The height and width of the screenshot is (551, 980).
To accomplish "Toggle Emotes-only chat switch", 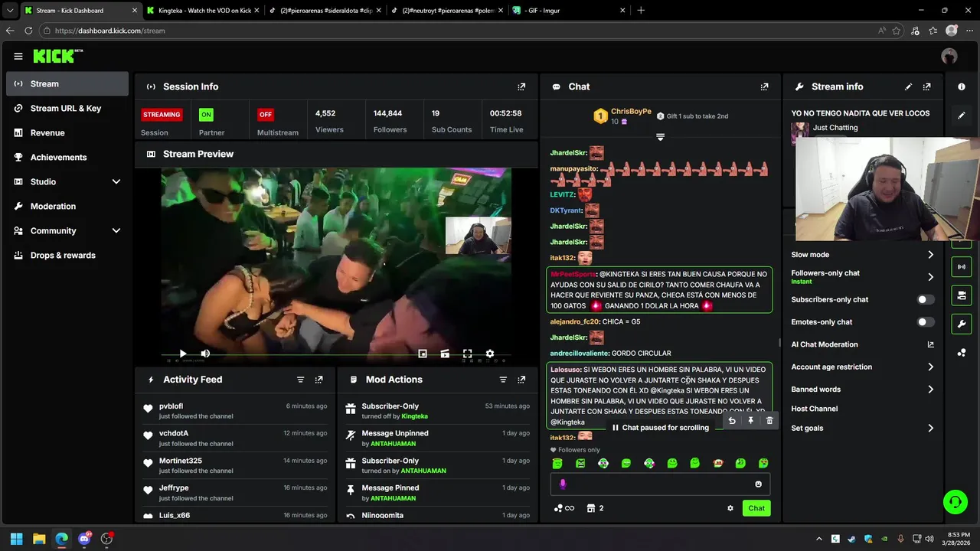I will click(x=926, y=322).
